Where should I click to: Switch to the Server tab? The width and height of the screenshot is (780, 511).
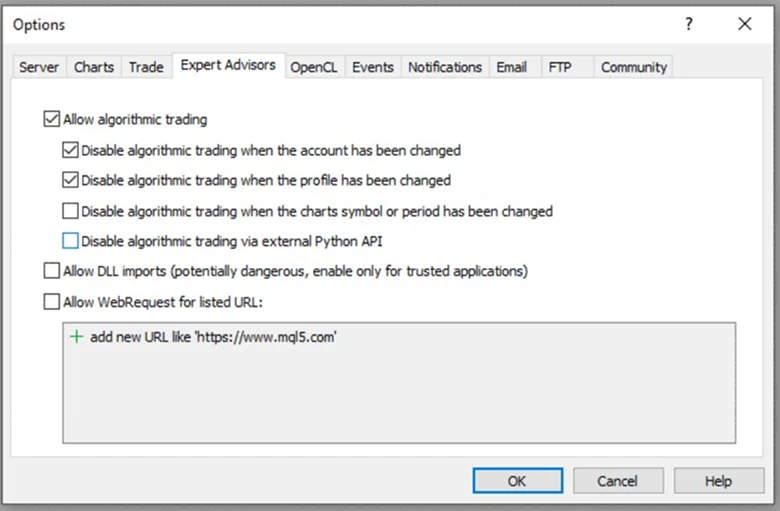click(x=39, y=67)
